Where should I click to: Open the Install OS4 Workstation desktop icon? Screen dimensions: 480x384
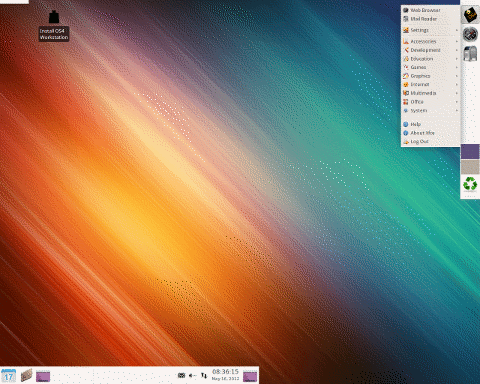click(x=54, y=26)
